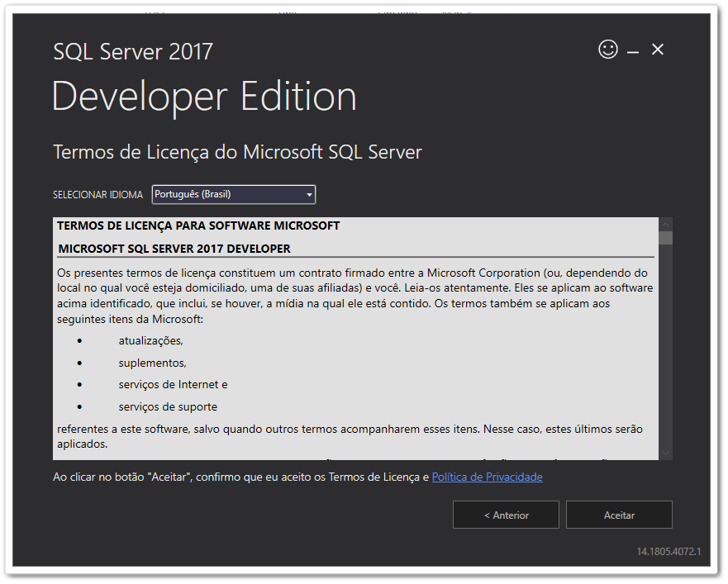Open the Selecionar Idioma dropdown
The width and height of the screenshot is (728, 584).
pos(234,194)
